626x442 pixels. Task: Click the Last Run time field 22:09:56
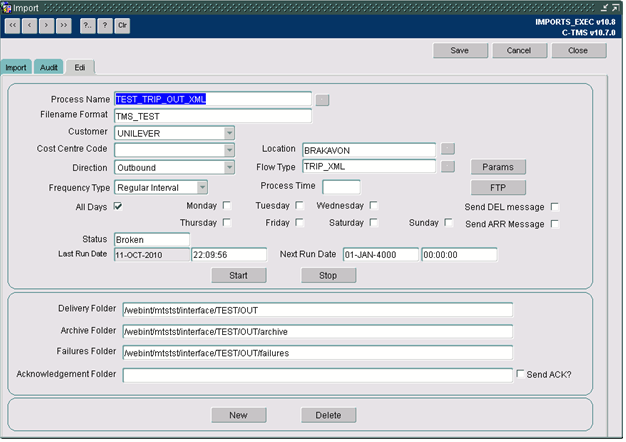(x=229, y=255)
